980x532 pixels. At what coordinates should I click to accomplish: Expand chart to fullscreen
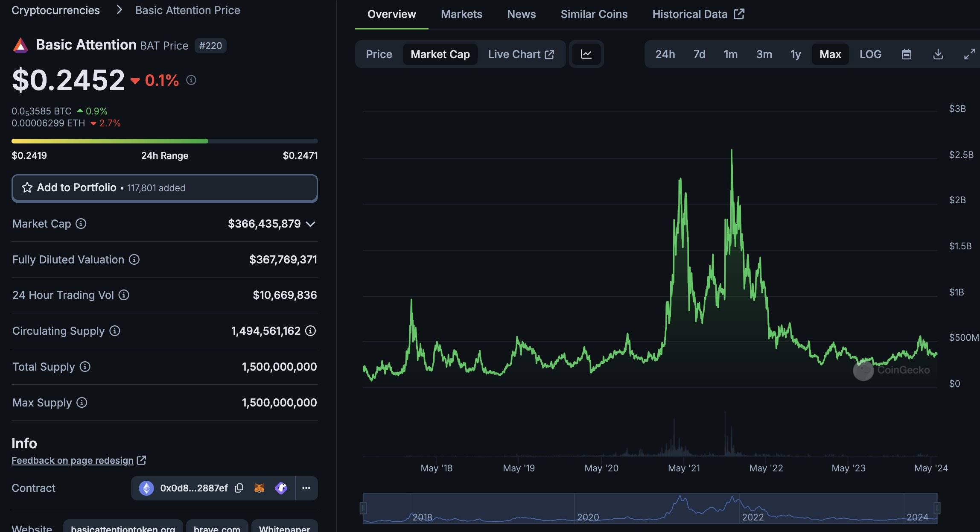(x=969, y=54)
